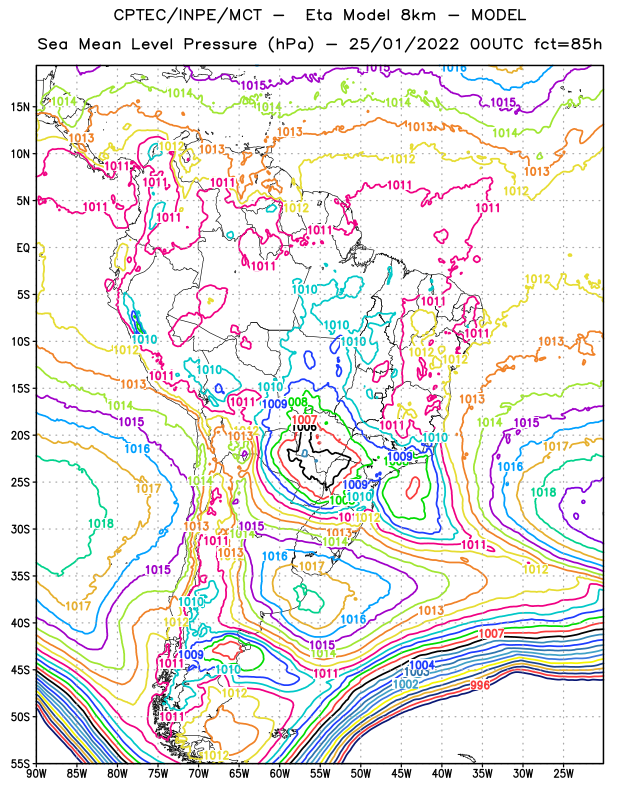Screen dimensions: 618x800
Task: Click the black 1006 low-pressure label
Action: tap(304, 428)
